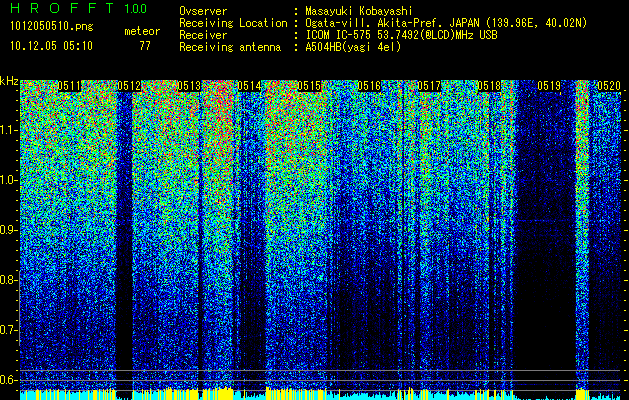Click the kHz axis unit label
Image resolution: width=629 pixels, height=400 pixels.
[9, 81]
